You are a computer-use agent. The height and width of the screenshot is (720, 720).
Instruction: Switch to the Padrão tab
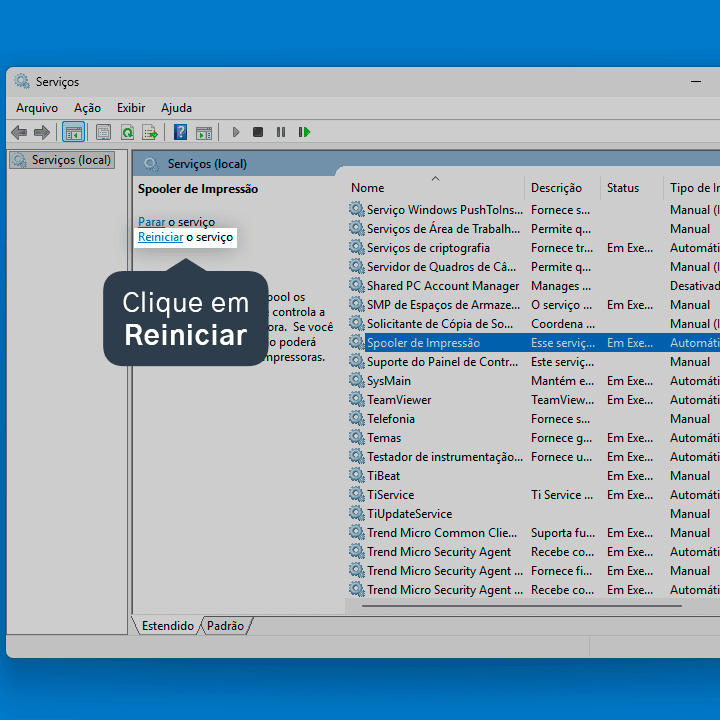point(225,626)
